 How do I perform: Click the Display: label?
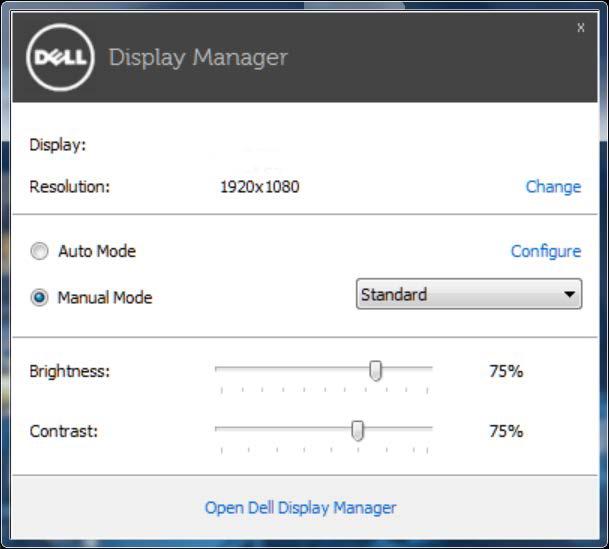point(57,145)
